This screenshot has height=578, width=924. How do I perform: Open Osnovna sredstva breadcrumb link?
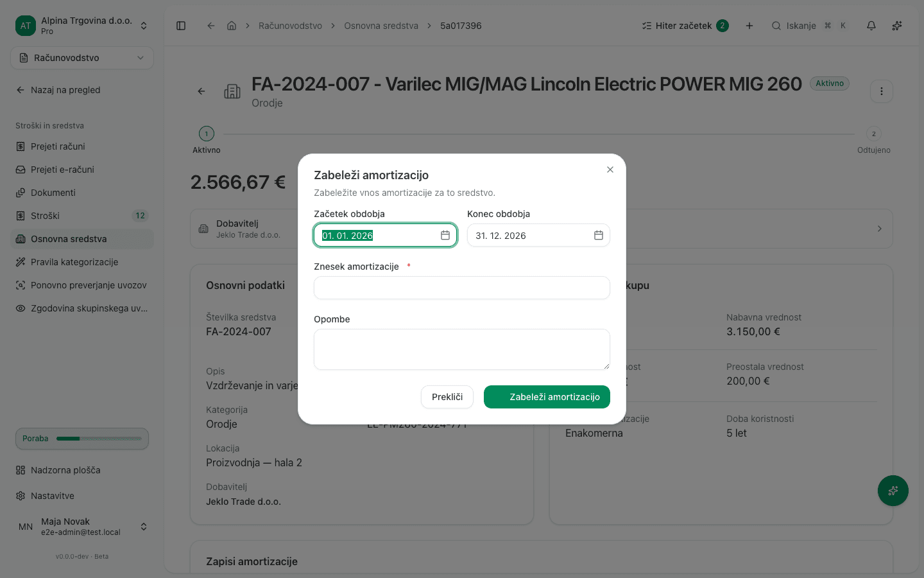pyautogui.click(x=381, y=26)
